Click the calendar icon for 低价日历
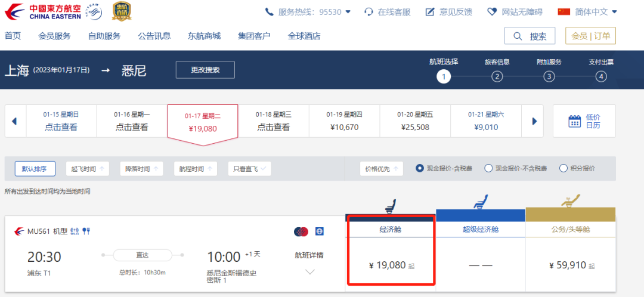The height and width of the screenshot is (297, 644). 574,122
